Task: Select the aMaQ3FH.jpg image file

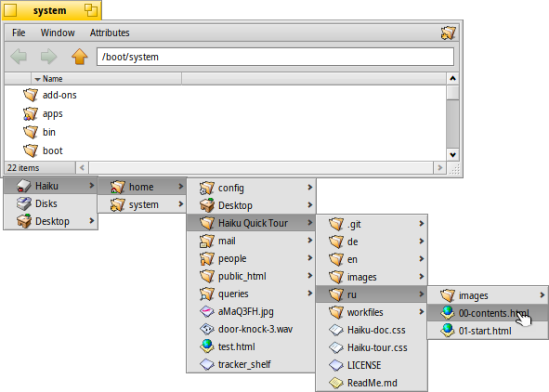Action: [251, 311]
